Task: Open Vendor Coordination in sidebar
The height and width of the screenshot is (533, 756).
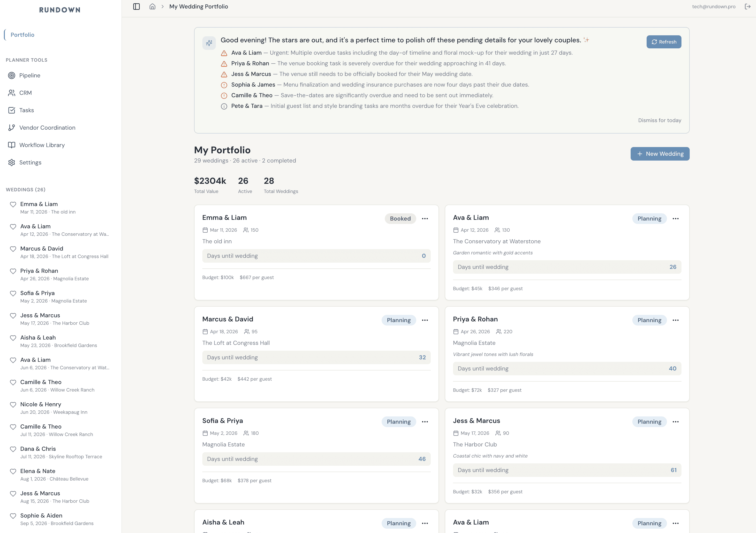Action: (x=47, y=128)
